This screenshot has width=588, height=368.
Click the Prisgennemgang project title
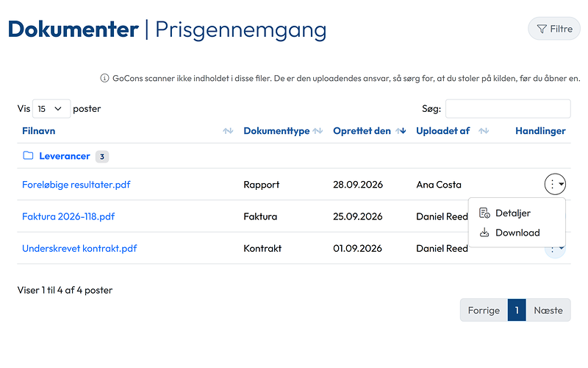pos(241,30)
